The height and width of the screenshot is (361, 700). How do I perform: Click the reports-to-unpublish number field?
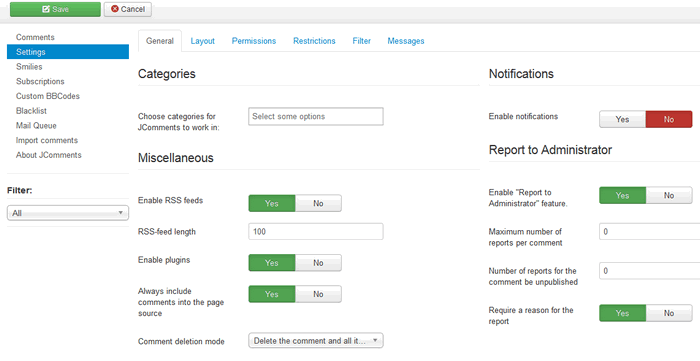tap(650, 271)
